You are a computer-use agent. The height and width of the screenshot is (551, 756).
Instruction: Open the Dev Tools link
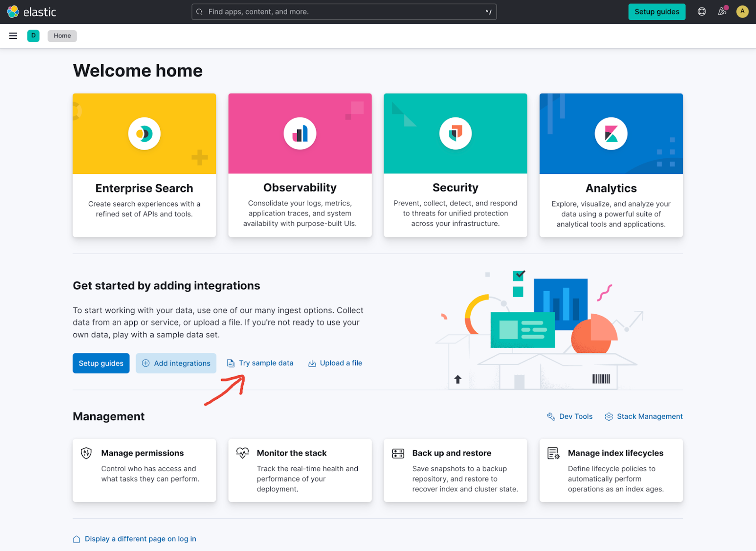[x=570, y=416]
